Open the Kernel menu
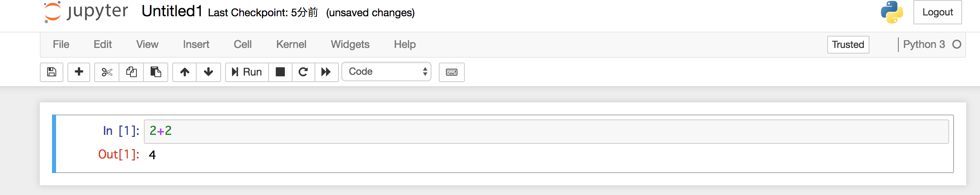Viewport: 980px width, 195px height. (x=291, y=44)
